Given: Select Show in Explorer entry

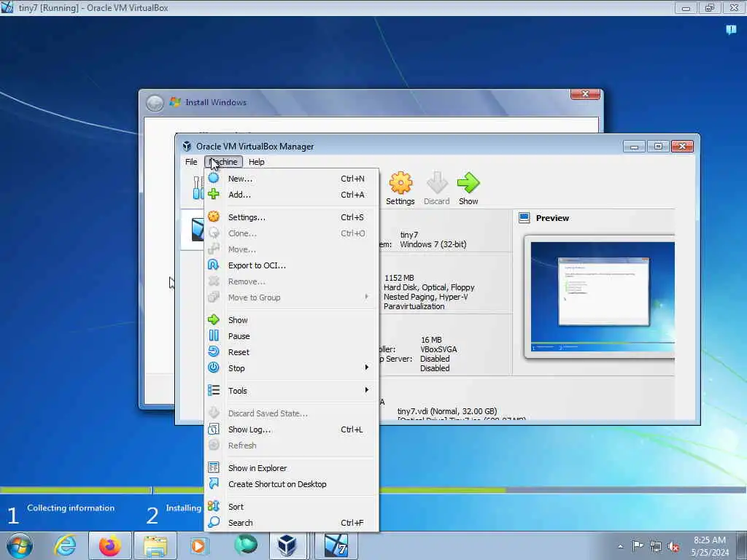Looking at the screenshot, I should tap(292, 468).
